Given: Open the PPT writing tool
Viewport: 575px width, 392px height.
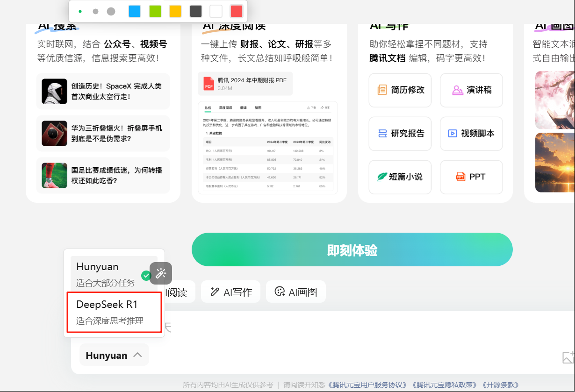Looking at the screenshot, I should coord(471,177).
